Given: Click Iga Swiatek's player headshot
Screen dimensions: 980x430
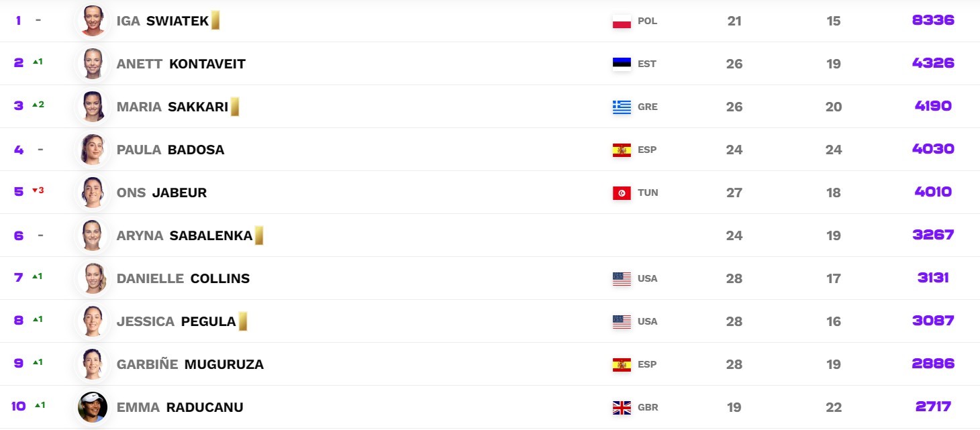Looking at the screenshot, I should [93, 21].
